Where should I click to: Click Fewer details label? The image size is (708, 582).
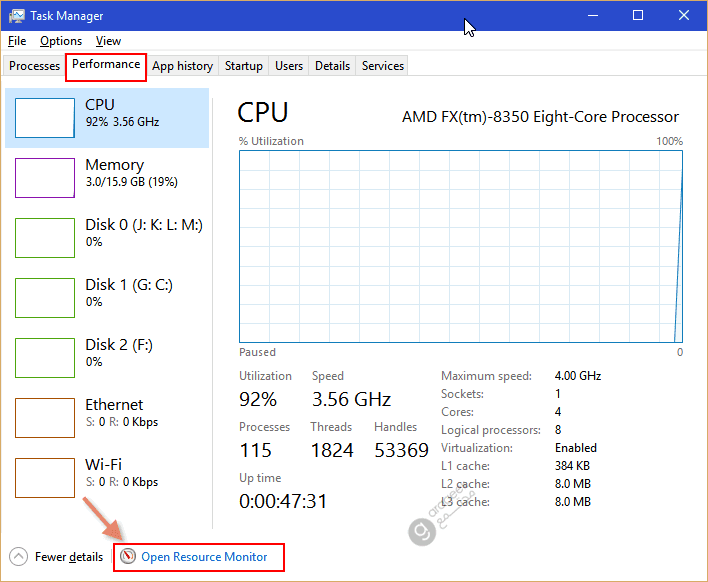coord(69,557)
